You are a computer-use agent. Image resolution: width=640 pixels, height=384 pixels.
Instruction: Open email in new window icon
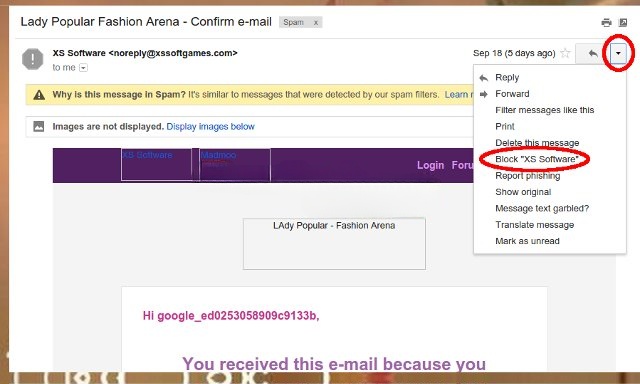click(x=623, y=22)
